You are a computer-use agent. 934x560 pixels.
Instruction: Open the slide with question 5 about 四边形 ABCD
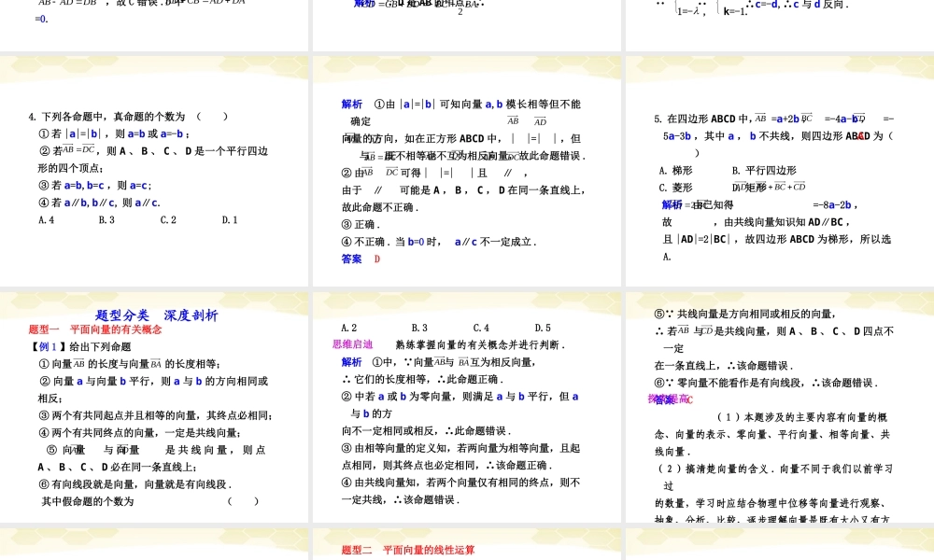(780, 171)
